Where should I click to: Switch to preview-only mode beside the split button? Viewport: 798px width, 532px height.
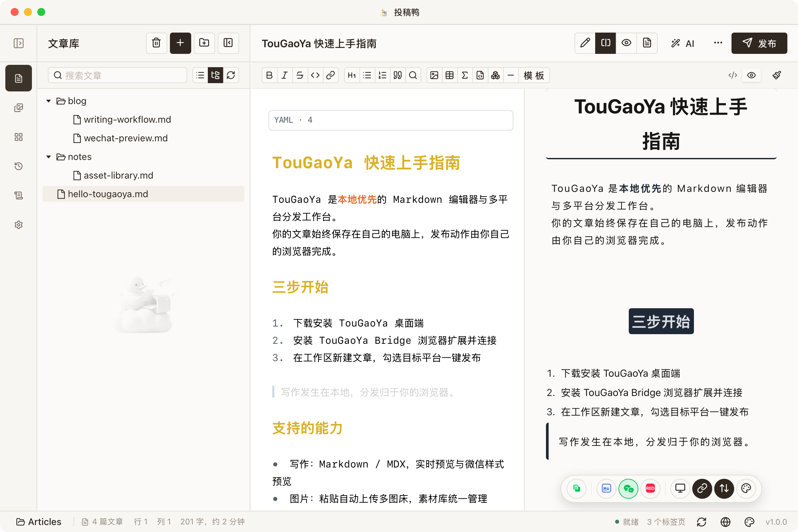click(626, 43)
